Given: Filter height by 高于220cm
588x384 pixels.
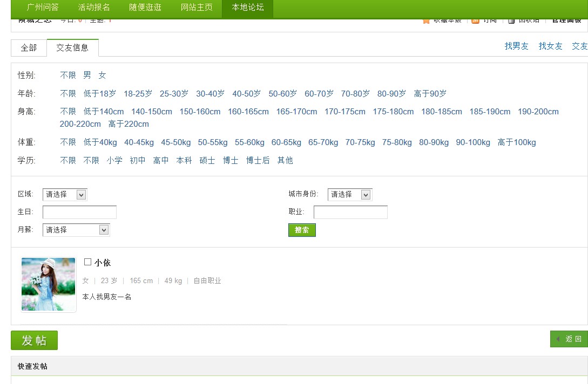Looking at the screenshot, I should point(129,124).
